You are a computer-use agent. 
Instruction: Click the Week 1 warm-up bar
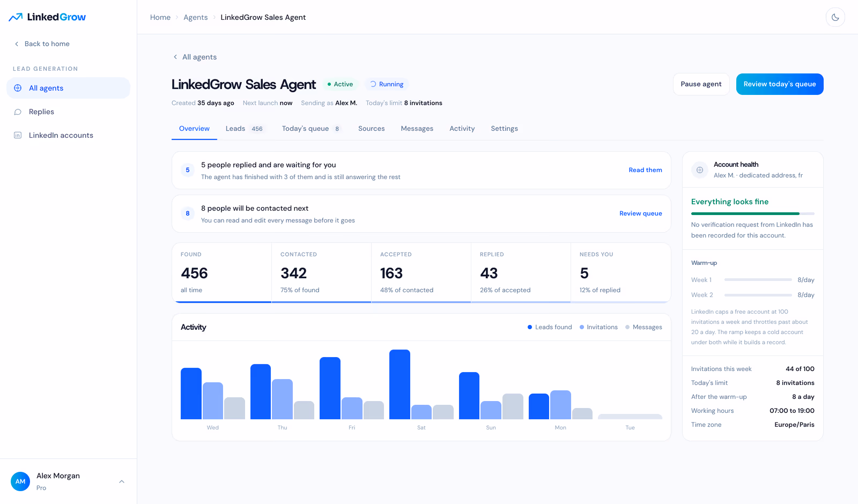pyautogui.click(x=758, y=280)
